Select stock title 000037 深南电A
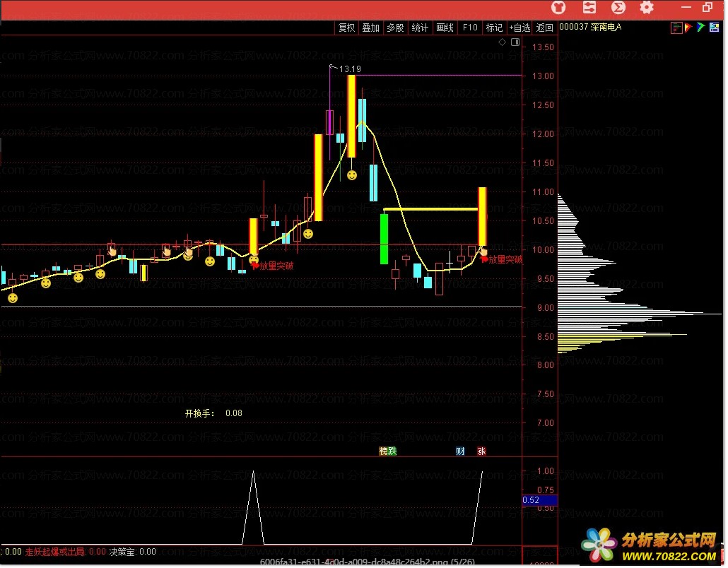Screen dimensions: 728x568 coord(590,27)
